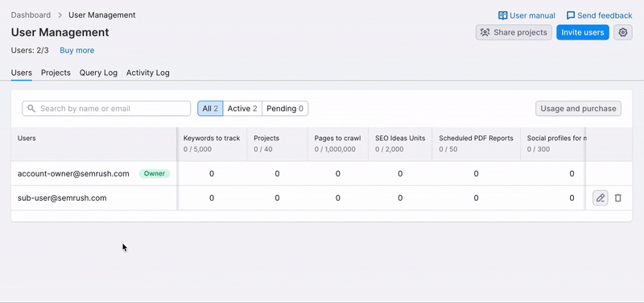This screenshot has width=644, height=303.
Task: Open the settings gear icon
Action: [x=622, y=32]
